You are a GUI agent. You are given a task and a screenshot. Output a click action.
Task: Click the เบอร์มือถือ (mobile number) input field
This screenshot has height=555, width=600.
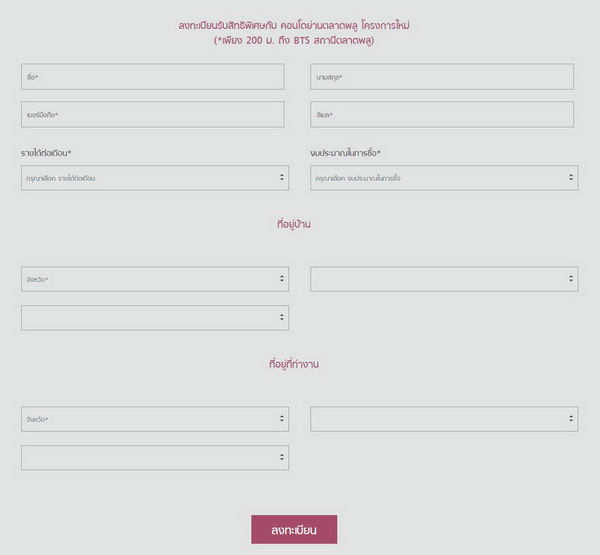pos(152,115)
